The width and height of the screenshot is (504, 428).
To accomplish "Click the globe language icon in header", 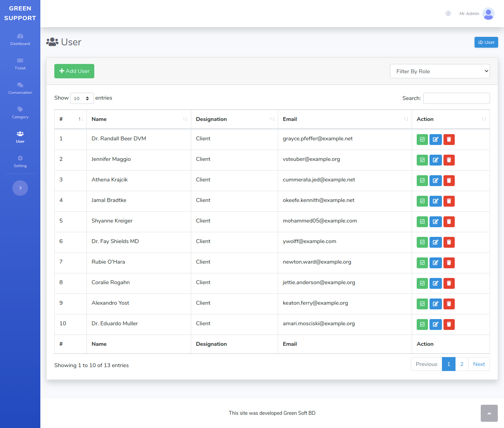I will coord(448,14).
